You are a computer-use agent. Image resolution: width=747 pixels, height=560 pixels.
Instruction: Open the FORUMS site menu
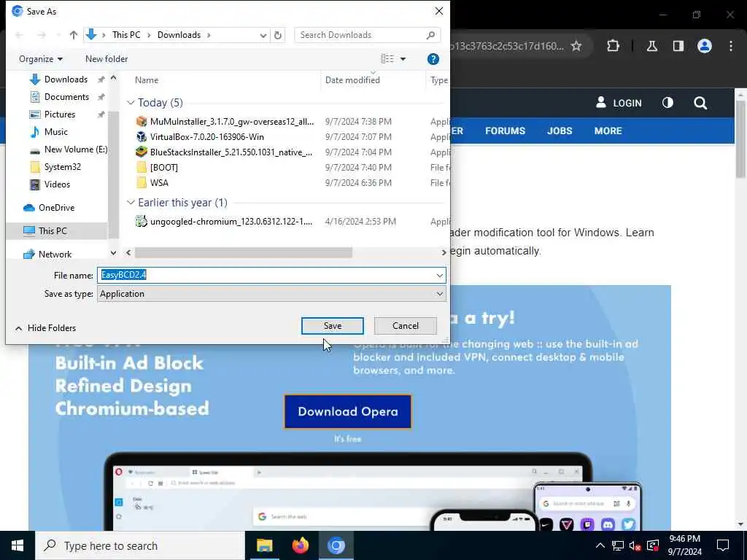pos(505,131)
